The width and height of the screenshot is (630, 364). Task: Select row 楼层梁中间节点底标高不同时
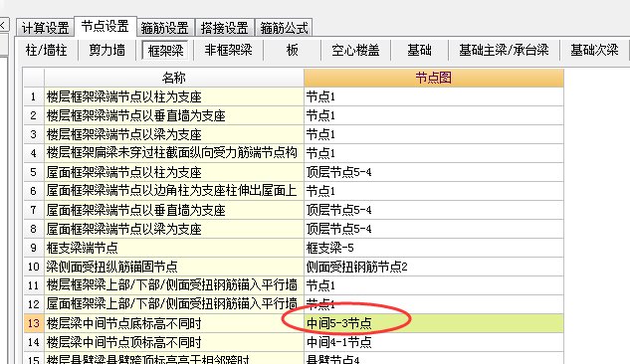174,323
